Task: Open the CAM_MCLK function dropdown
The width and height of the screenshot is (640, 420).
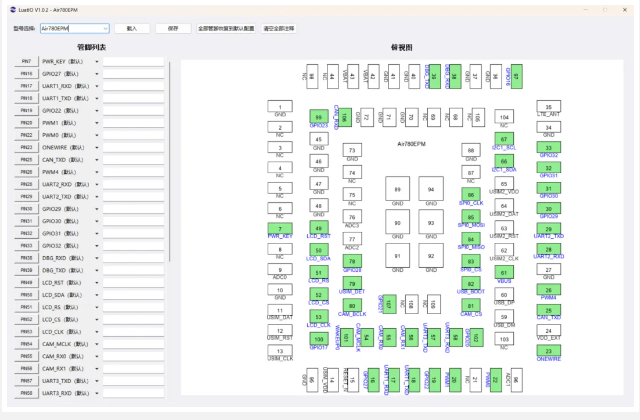Action: [x=97, y=344]
